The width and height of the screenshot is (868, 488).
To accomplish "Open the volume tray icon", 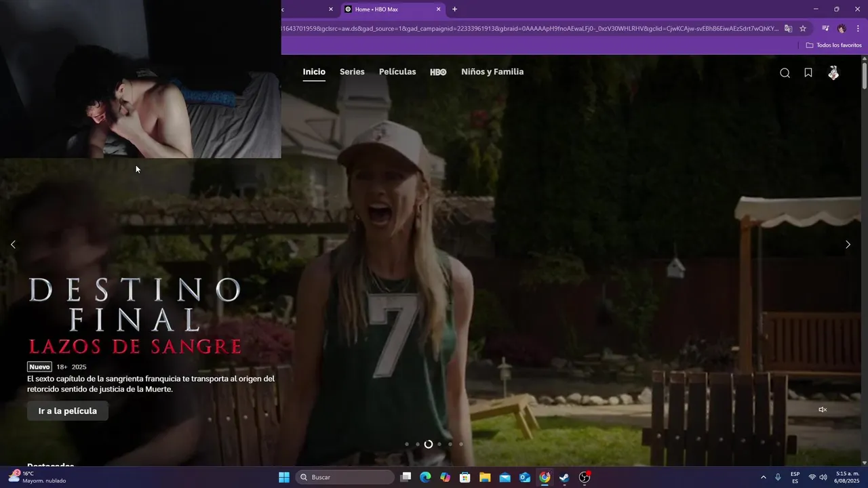I will pyautogui.click(x=823, y=477).
